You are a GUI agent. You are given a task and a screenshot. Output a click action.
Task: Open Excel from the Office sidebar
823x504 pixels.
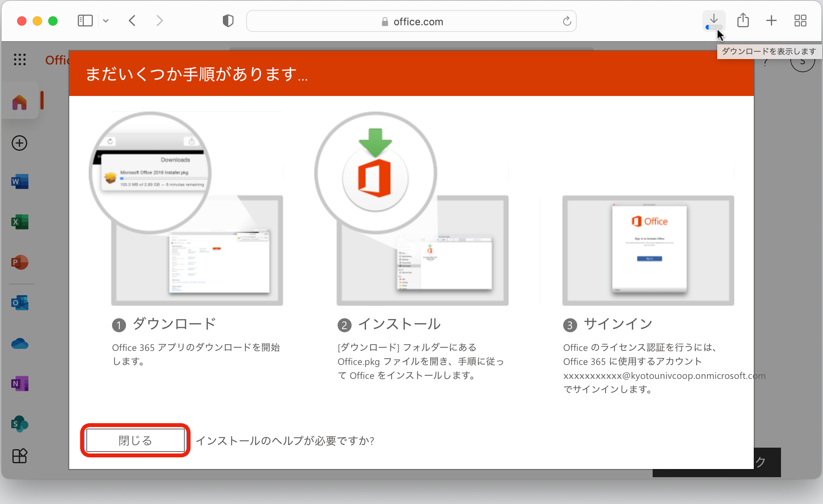coord(20,222)
